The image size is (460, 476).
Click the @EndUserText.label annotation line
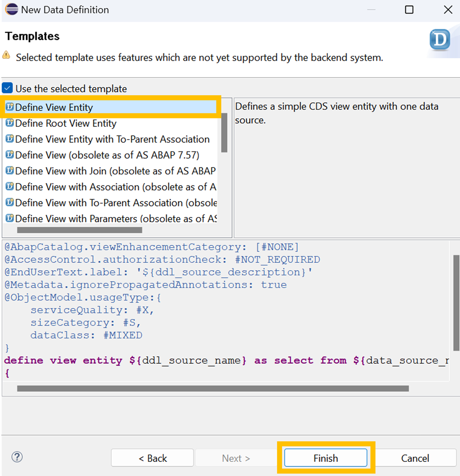[x=159, y=272]
